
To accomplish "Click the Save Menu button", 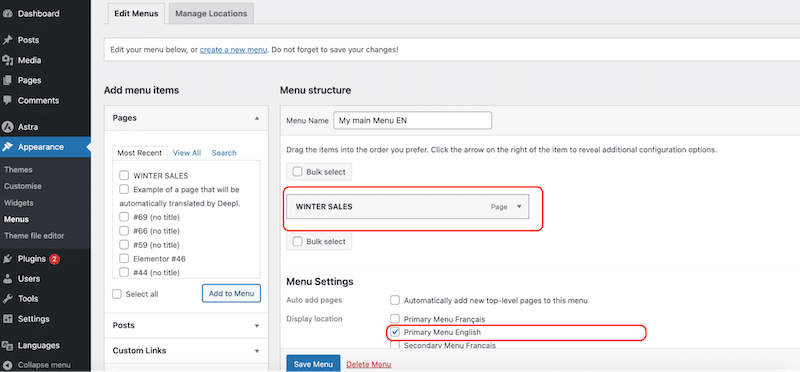I will click(x=313, y=364).
